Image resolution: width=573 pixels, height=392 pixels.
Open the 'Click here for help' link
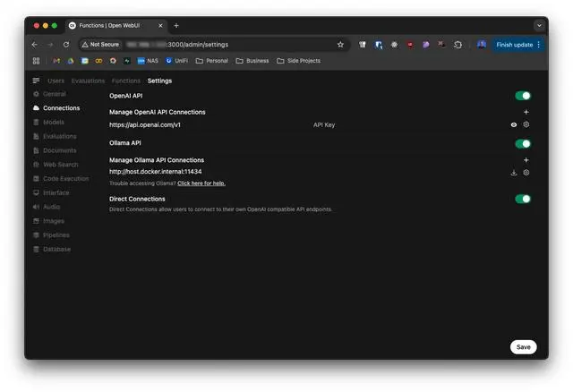click(x=201, y=183)
